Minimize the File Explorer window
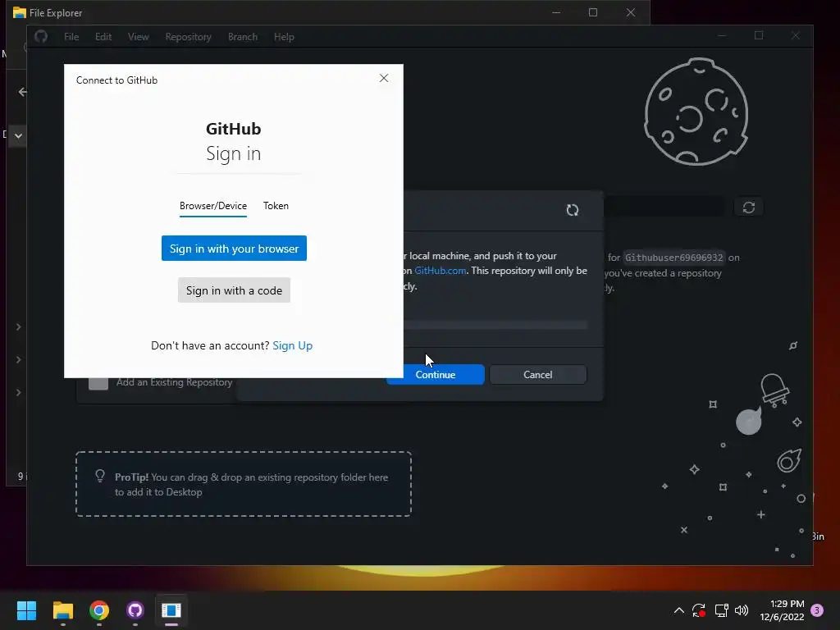The image size is (840, 630). [x=556, y=12]
